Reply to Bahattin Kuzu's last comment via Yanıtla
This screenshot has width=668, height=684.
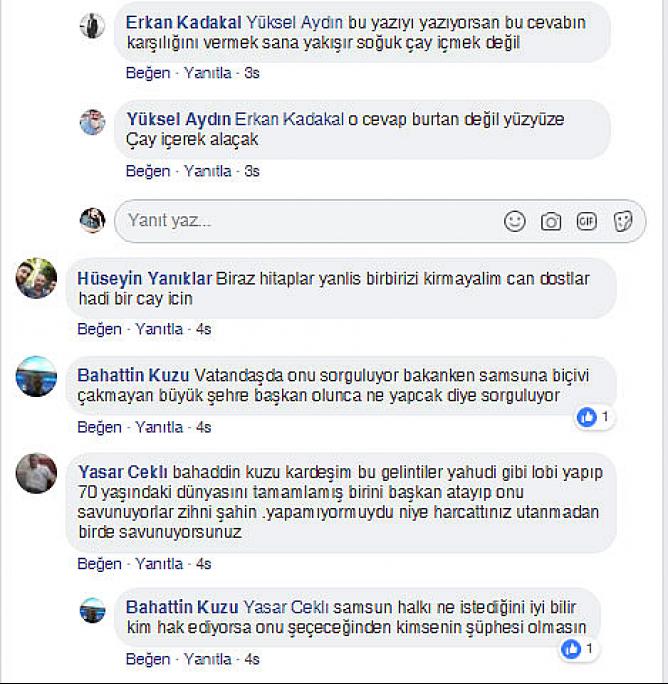coord(207,659)
